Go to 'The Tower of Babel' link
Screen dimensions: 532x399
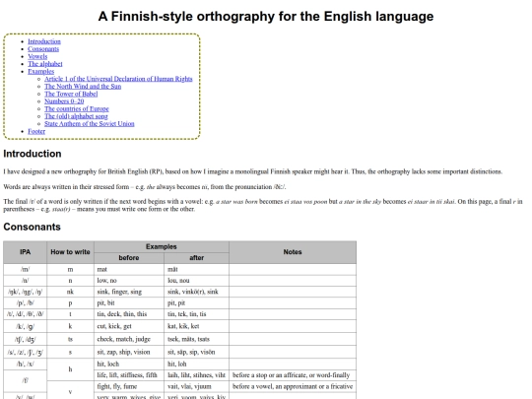click(71, 94)
